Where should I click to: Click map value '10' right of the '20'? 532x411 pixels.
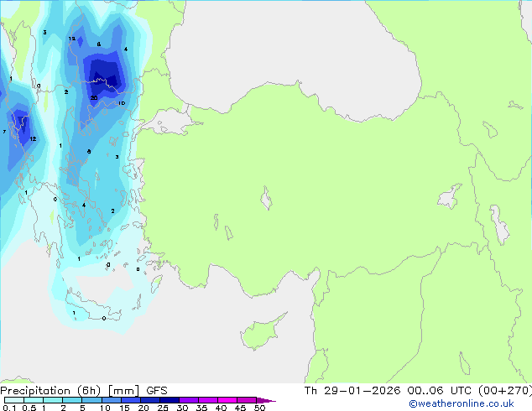coord(122,103)
